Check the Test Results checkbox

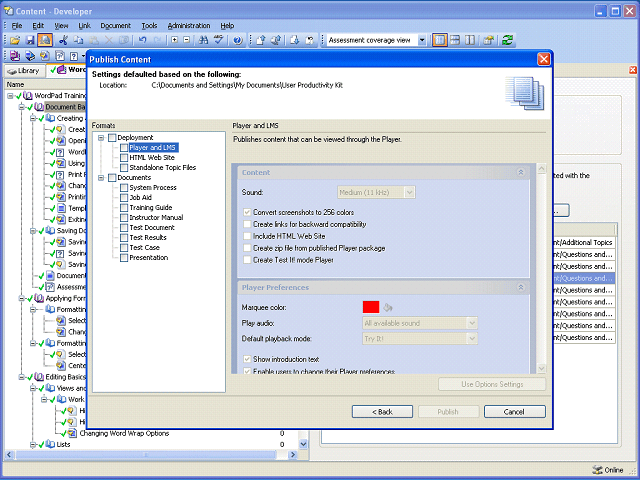click(x=124, y=238)
